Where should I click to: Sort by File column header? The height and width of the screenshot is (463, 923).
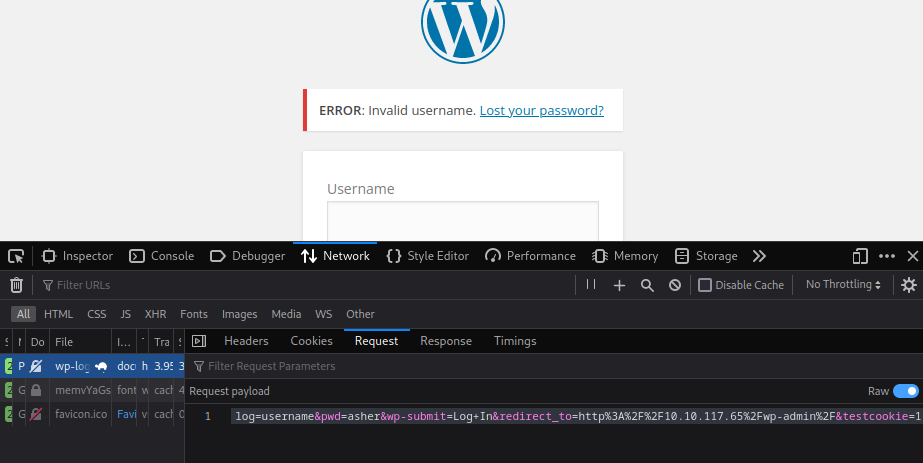pos(81,342)
